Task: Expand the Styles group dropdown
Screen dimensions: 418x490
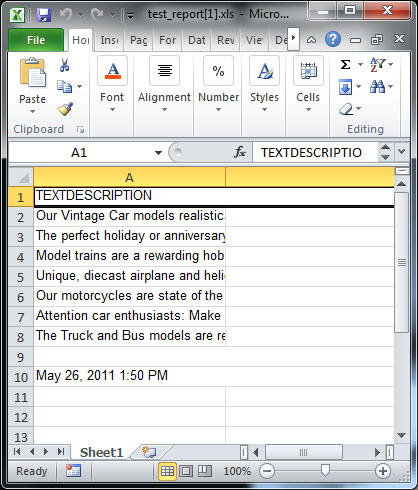Action: pyautogui.click(x=264, y=83)
